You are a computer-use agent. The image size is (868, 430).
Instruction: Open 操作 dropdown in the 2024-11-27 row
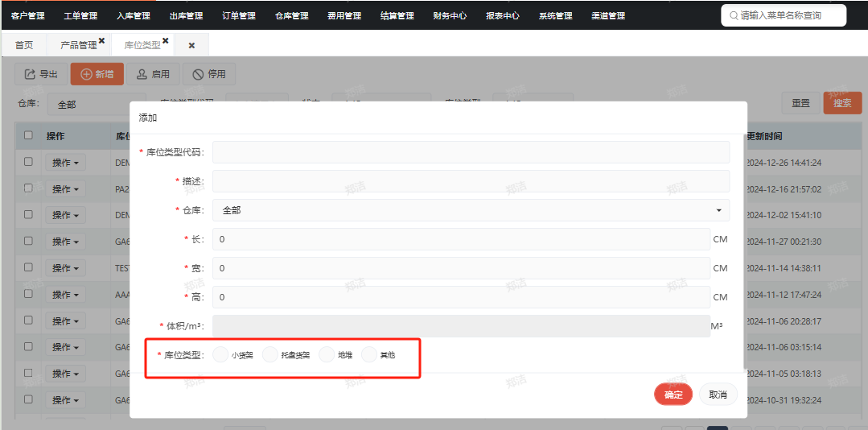pos(65,242)
